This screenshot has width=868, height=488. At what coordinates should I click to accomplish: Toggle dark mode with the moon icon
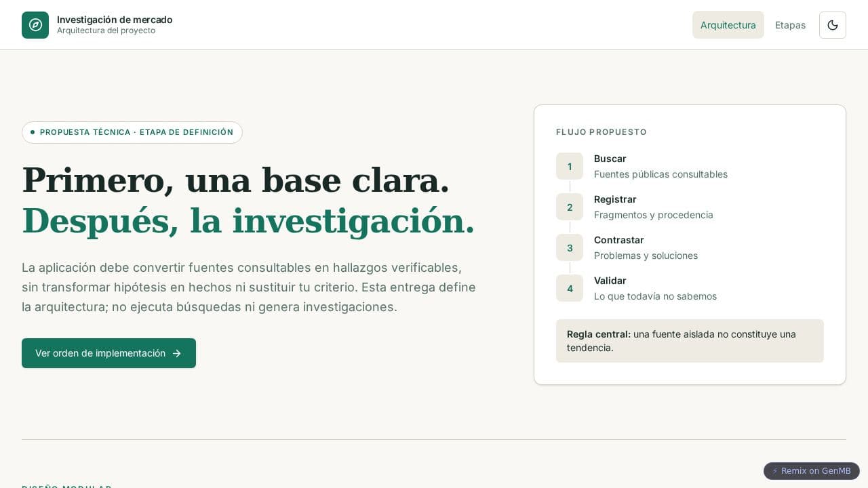(x=833, y=25)
